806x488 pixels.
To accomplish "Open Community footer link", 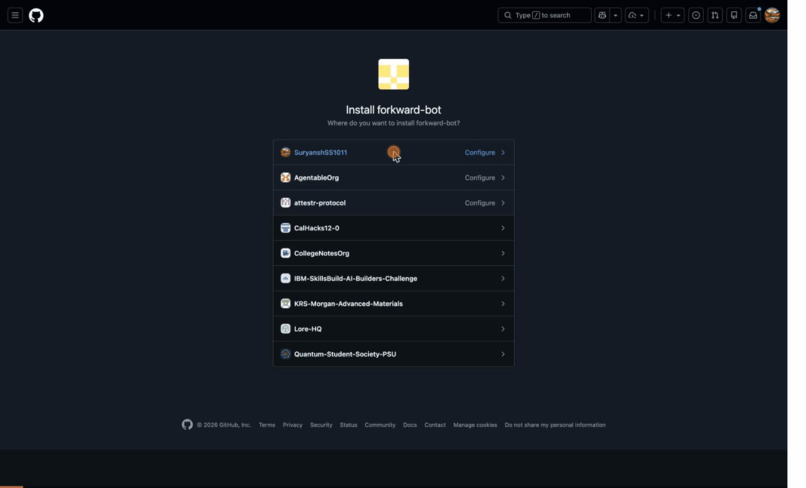I will click(380, 425).
